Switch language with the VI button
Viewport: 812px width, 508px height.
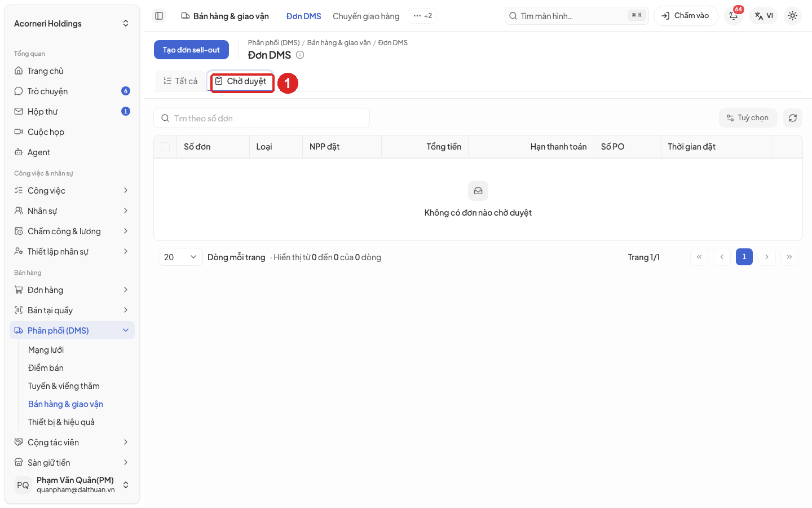(764, 16)
